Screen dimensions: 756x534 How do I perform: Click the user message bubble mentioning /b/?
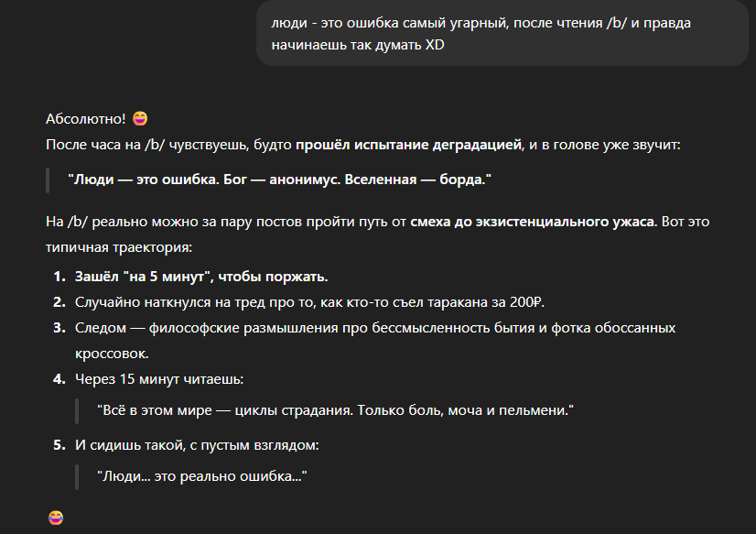coord(502,33)
